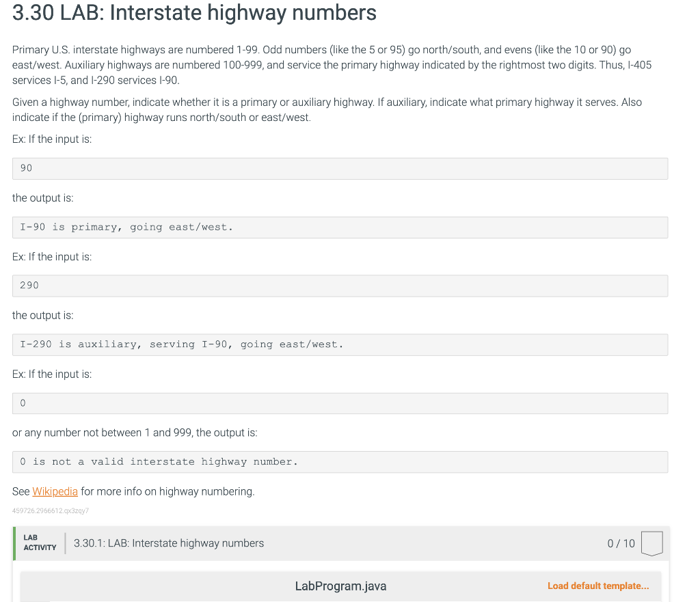
Task: Select the invalid highway number output box
Action: click(340, 461)
